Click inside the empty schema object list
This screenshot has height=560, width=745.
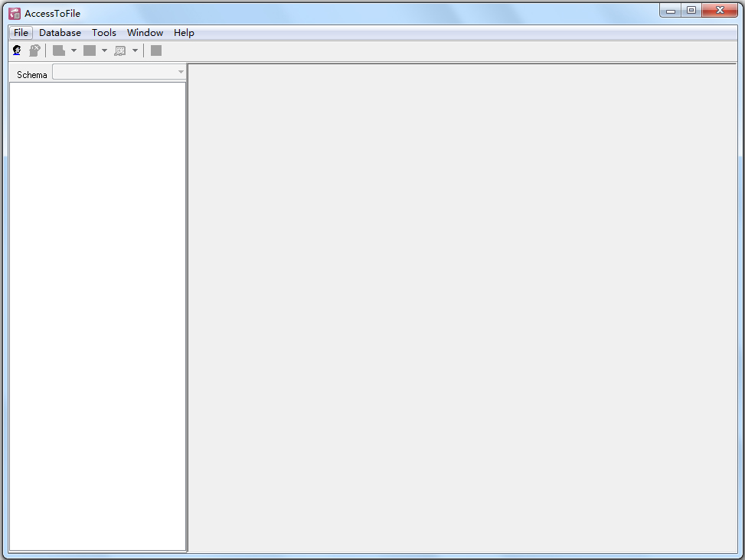click(97, 317)
